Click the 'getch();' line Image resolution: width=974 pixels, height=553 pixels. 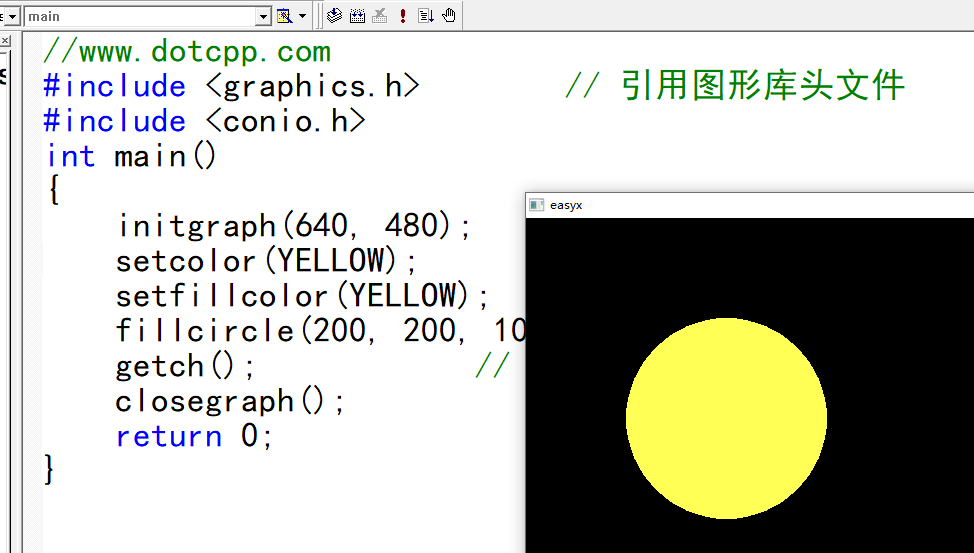coord(184,366)
